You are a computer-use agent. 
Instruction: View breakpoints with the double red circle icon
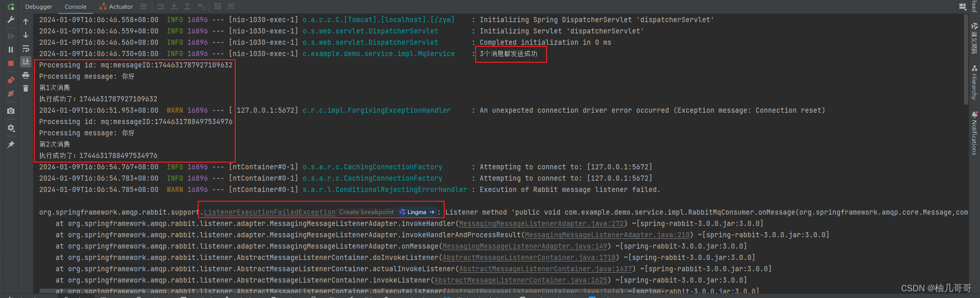[x=11, y=80]
